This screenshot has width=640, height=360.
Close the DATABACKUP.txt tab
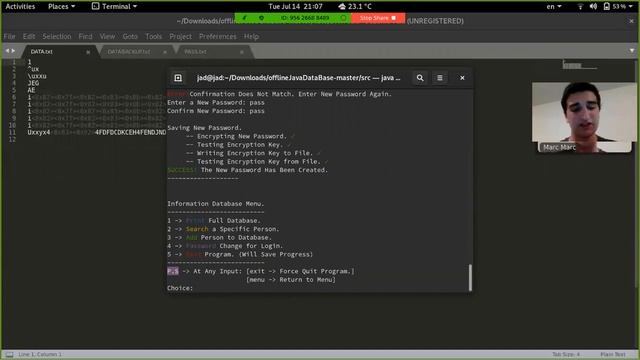coord(164,52)
